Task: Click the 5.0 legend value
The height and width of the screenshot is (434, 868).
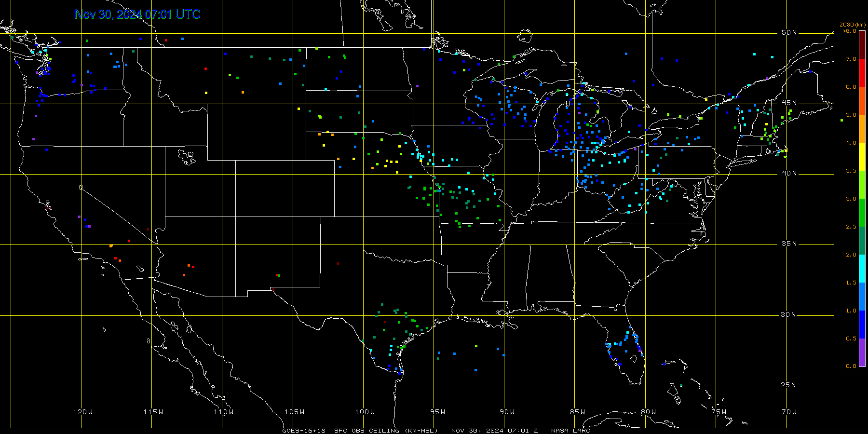Action: 851,115
